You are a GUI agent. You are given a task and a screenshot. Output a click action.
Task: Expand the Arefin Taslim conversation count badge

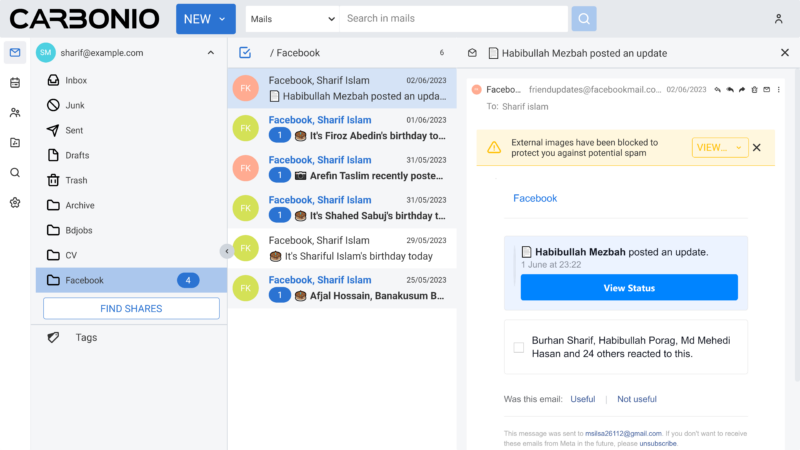tap(280, 176)
